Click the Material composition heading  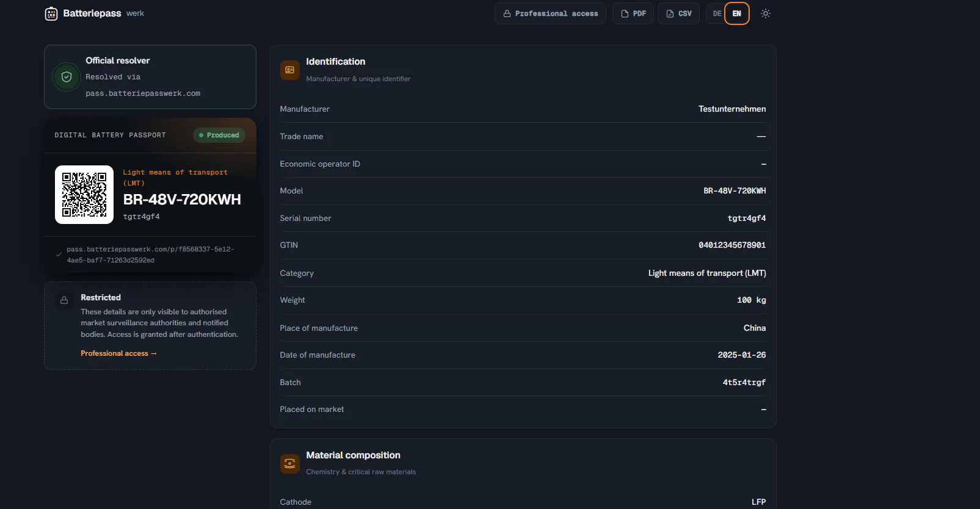point(353,455)
